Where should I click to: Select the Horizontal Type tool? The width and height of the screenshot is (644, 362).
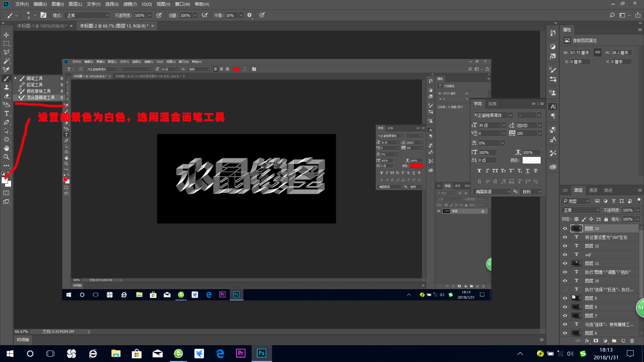pyautogui.click(x=6, y=114)
